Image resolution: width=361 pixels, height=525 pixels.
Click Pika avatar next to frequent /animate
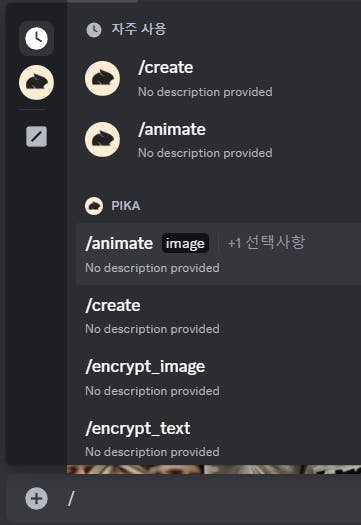102,140
